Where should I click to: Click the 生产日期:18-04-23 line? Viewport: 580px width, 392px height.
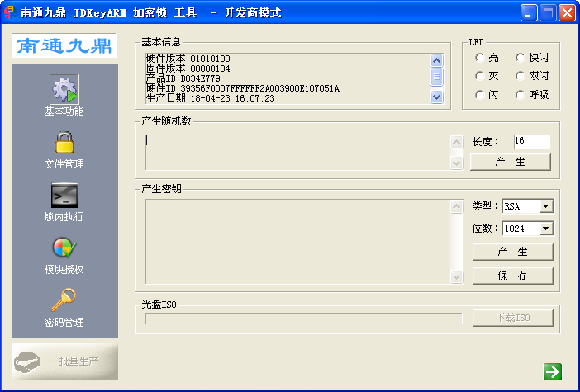coord(211,98)
